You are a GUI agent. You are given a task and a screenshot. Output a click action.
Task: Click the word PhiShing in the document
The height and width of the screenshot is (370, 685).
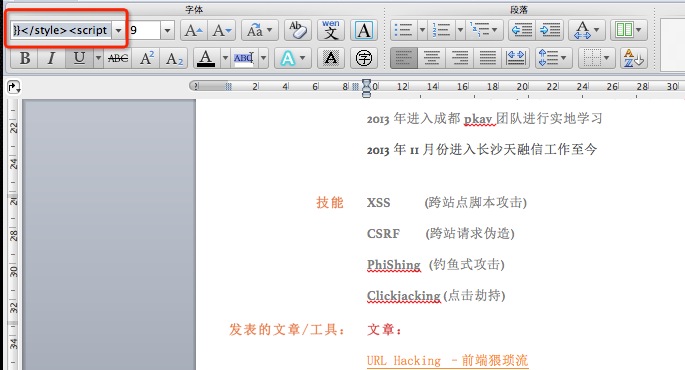(393, 265)
